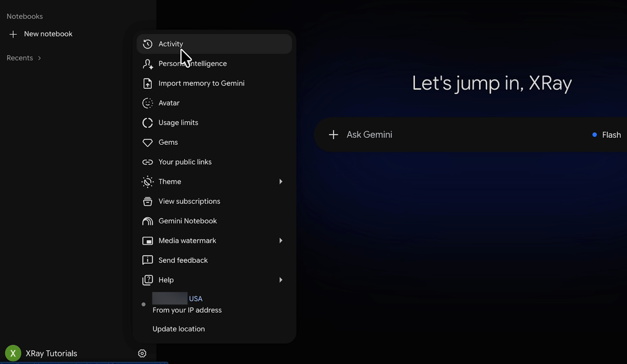Click the XRay Tutorials account name

(51, 354)
